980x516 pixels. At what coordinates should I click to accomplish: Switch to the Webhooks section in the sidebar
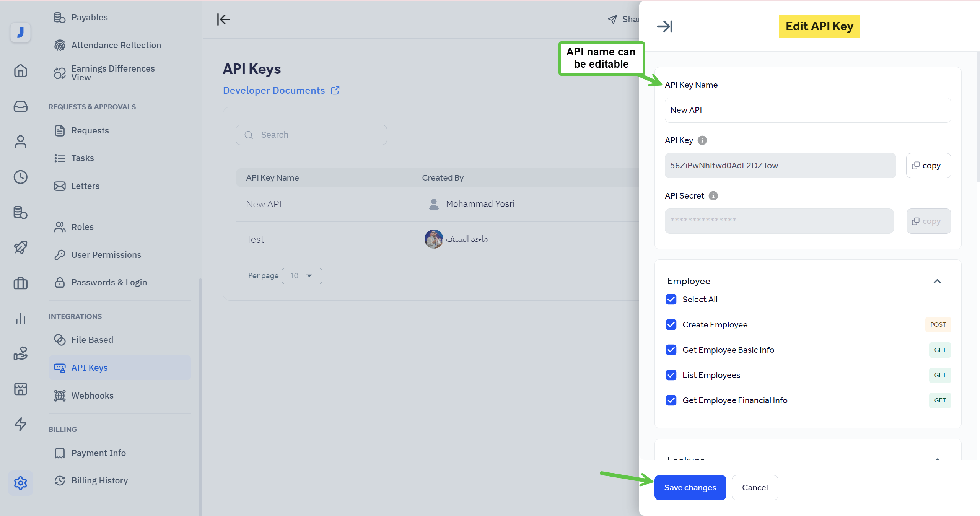[x=92, y=395]
